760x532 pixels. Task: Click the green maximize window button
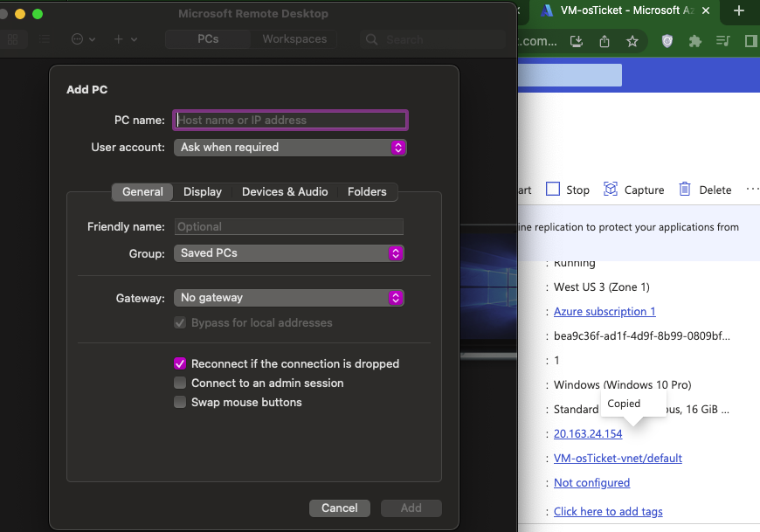(x=38, y=14)
